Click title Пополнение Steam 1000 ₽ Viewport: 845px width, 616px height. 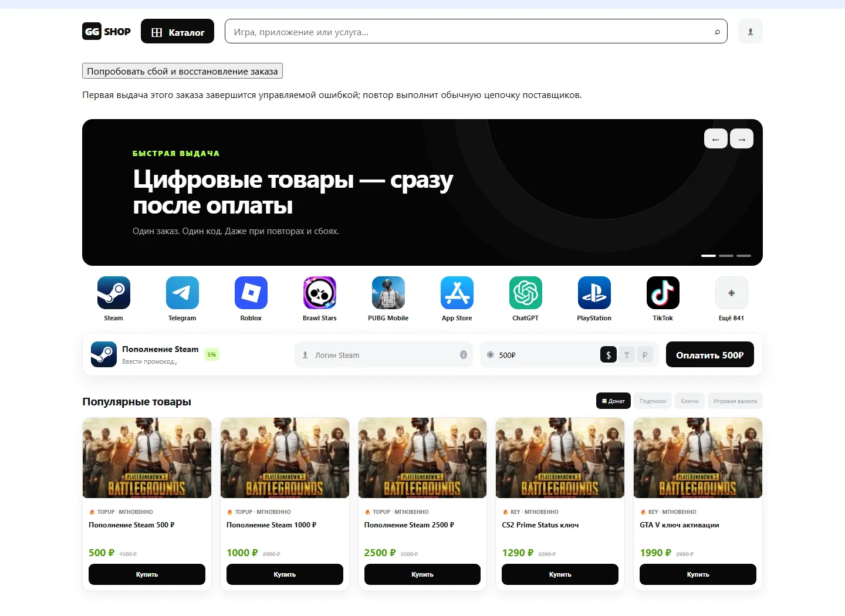tap(271, 525)
